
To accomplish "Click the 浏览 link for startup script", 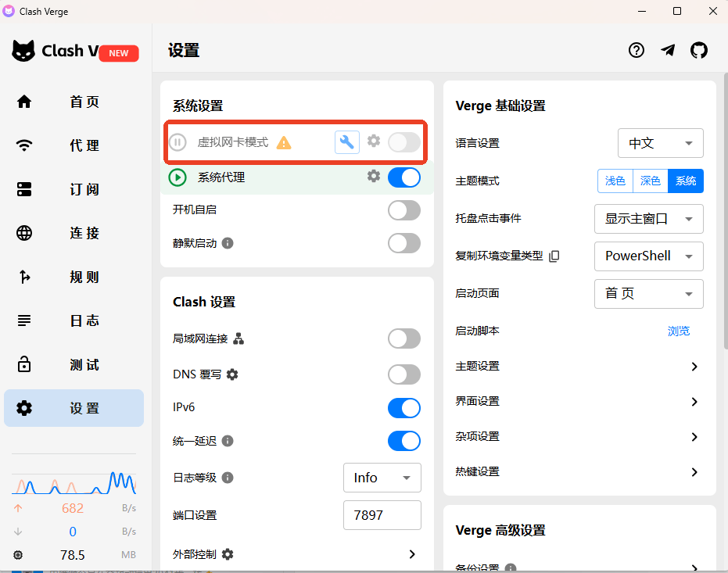I will 678,331.
